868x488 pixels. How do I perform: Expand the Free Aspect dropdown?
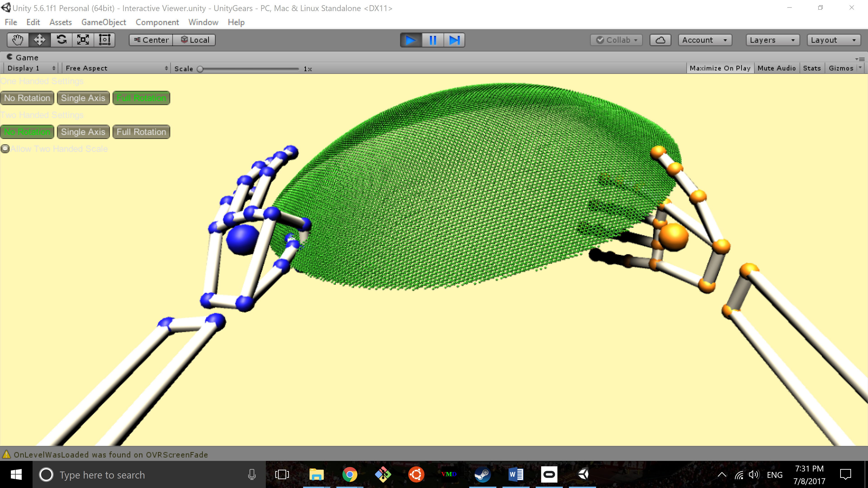coord(116,68)
